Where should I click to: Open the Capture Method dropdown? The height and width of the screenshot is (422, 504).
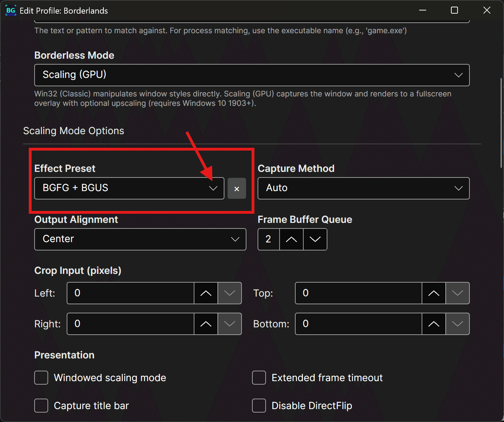pyautogui.click(x=364, y=188)
